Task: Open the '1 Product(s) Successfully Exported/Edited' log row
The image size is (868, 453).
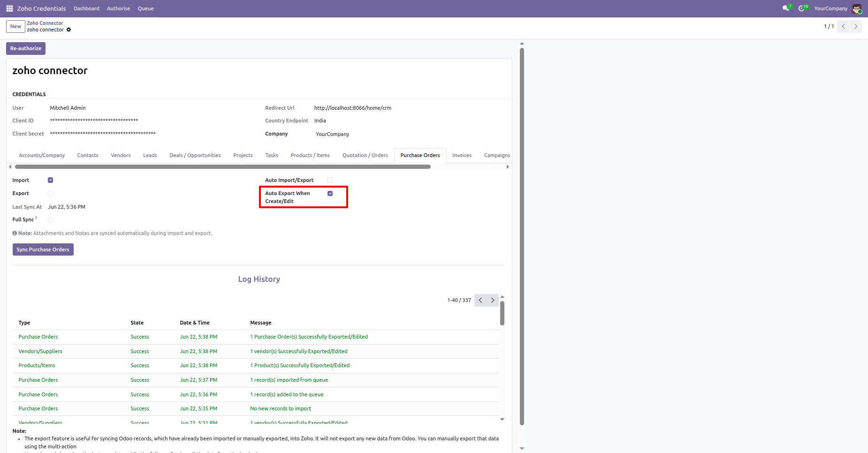Action: tap(256, 365)
